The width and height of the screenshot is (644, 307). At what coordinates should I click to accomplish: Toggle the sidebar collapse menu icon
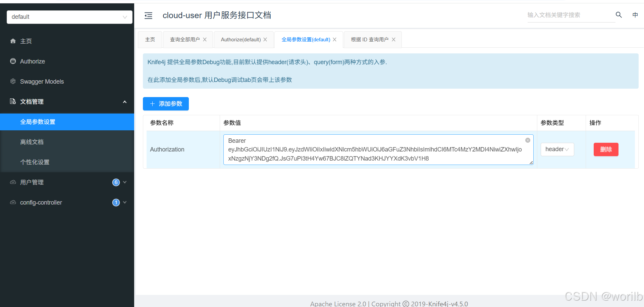[148, 15]
